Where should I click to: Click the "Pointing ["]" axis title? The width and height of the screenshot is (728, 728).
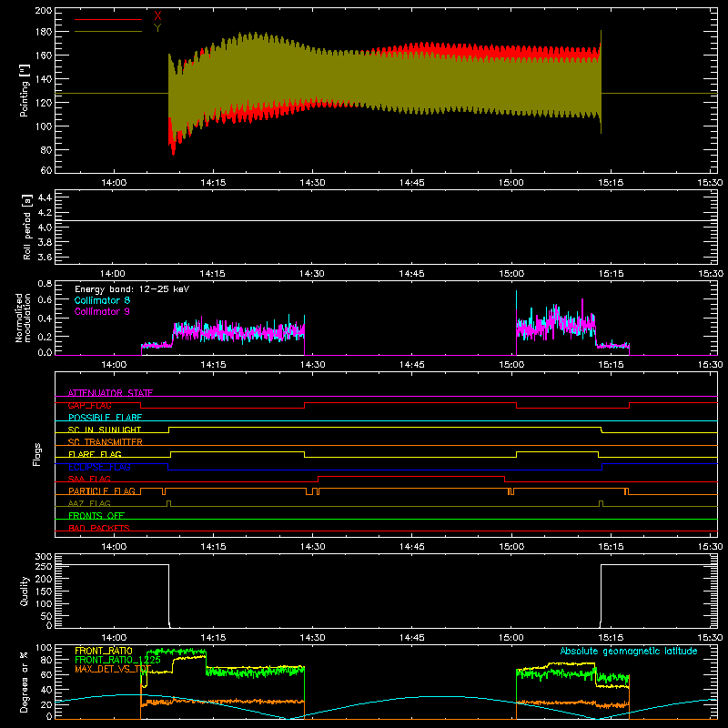(25, 90)
